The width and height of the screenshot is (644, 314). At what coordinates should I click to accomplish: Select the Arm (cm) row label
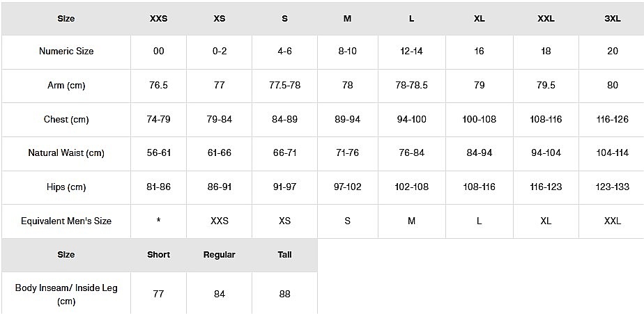click(x=66, y=86)
